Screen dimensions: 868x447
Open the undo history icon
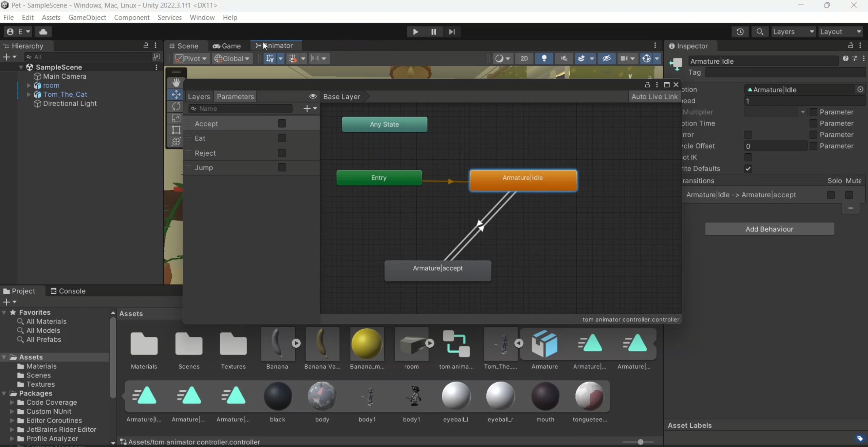click(740, 32)
